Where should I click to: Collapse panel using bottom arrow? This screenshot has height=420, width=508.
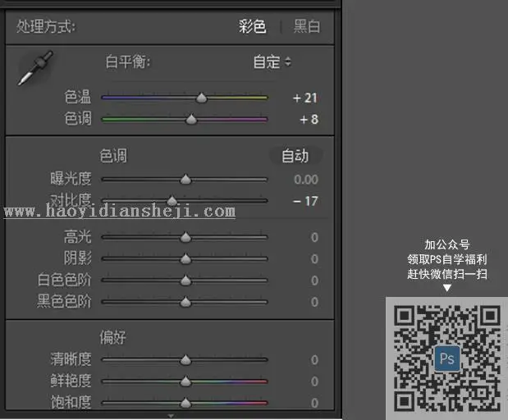[171, 415]
